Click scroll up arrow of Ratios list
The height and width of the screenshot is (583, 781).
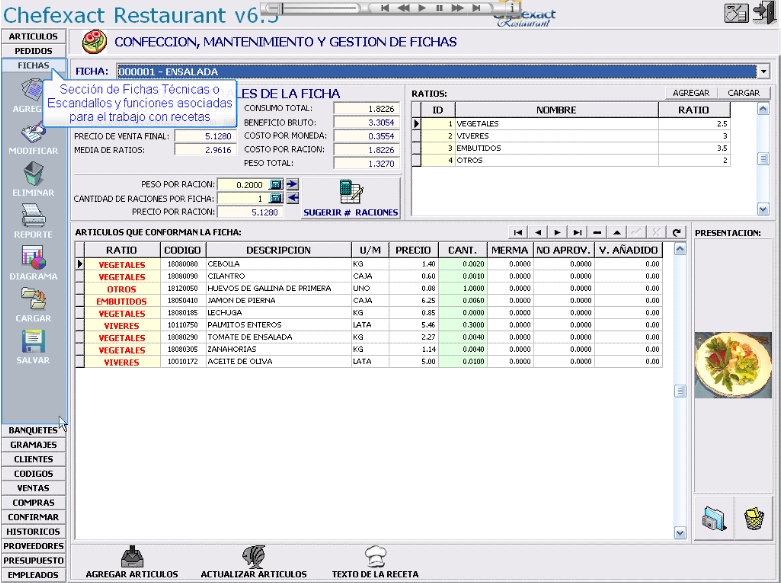tap(763, 109)
